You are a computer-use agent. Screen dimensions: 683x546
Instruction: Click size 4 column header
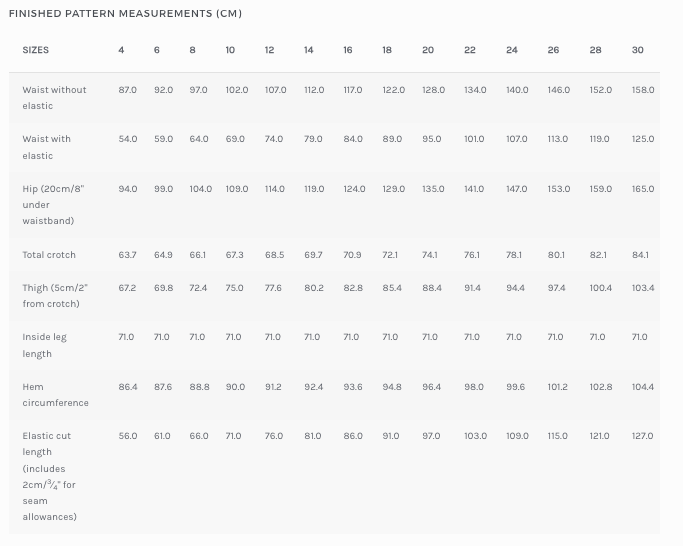[x=121, y=50]
